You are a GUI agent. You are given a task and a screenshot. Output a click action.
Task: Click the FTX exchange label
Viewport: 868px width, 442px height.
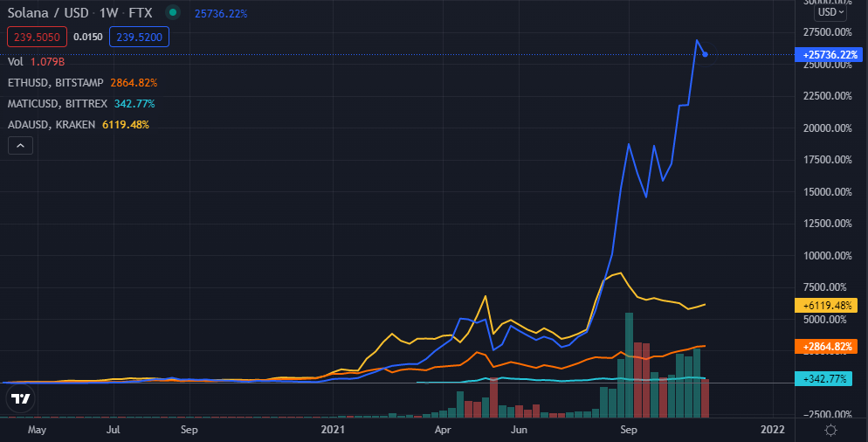click(x=141, y=13)
